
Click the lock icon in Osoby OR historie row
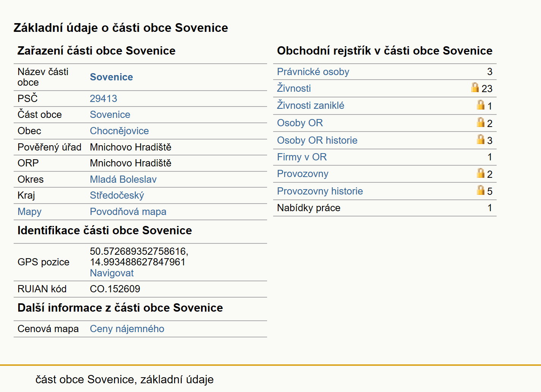click(x=481, y=140)
